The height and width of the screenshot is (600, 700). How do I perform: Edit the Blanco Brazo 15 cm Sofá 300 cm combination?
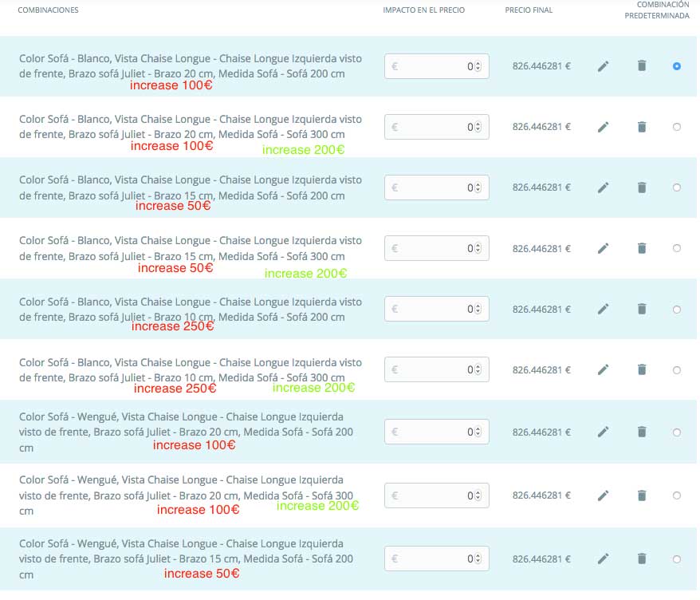(x=603, y=248)
